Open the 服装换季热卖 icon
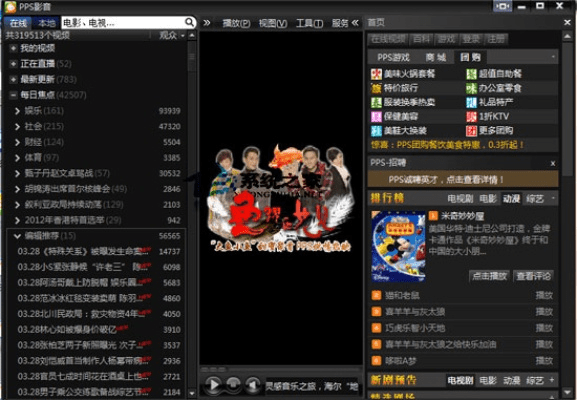The height and width of the screenshot is (400, 577). coord(376,102)
